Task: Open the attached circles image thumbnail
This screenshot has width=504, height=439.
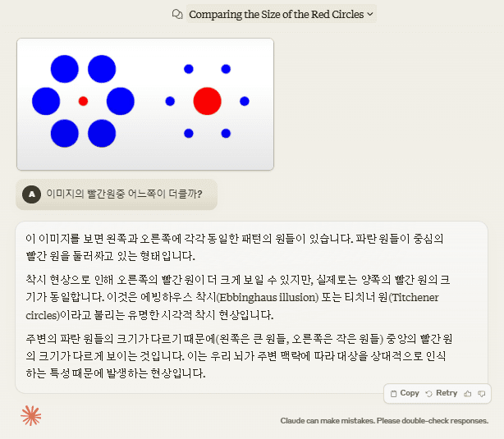Action: click(x=144, y=104)
